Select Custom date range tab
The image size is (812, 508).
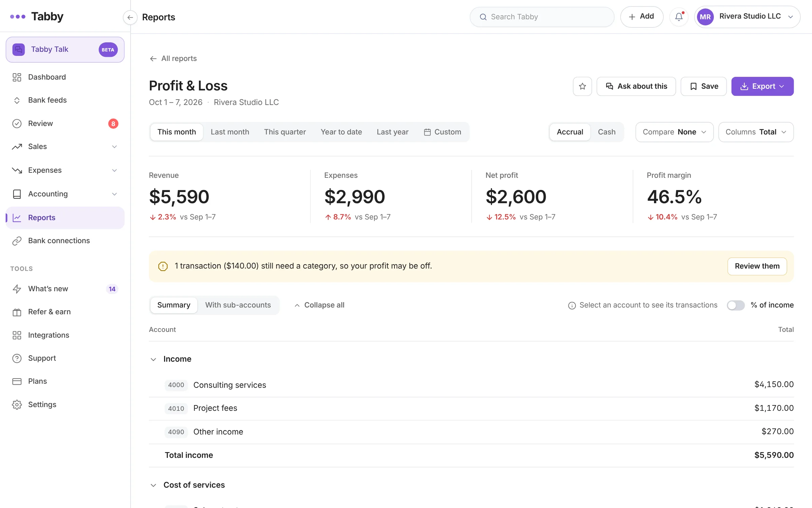click(x=442, y=132)
